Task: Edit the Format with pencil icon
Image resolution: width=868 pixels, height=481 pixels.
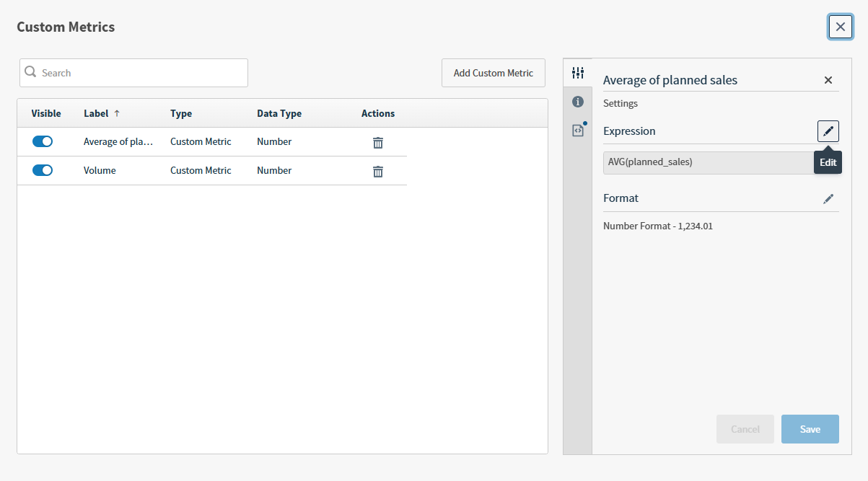Action: pyautogui.click(x=828, y=198)
